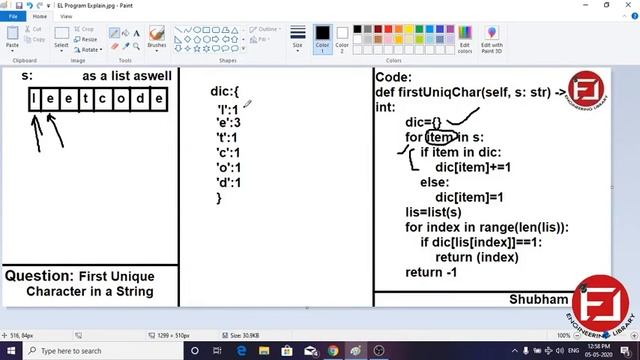Select the Text tool
The height and width of the screenshot is (360, 640).
point(137,33)
